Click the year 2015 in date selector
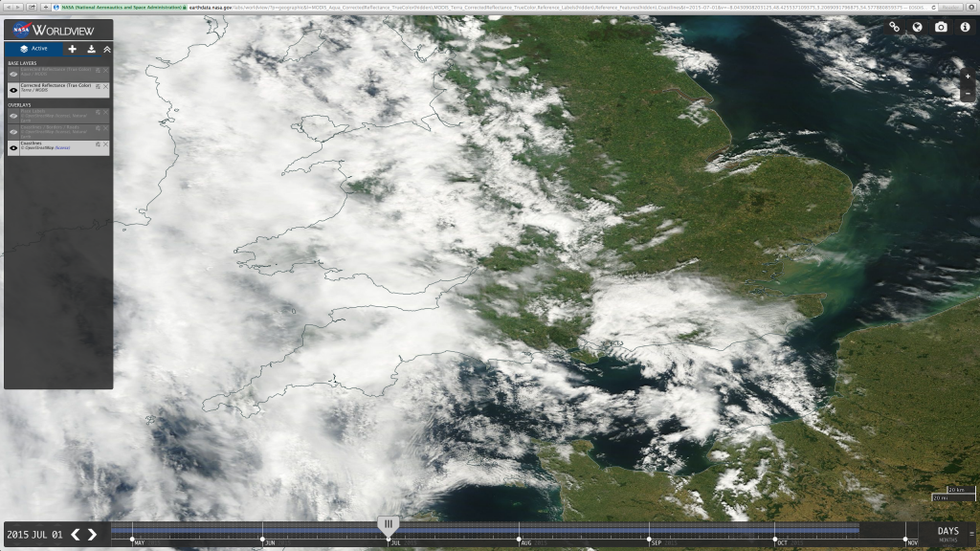 pos(17,535)
